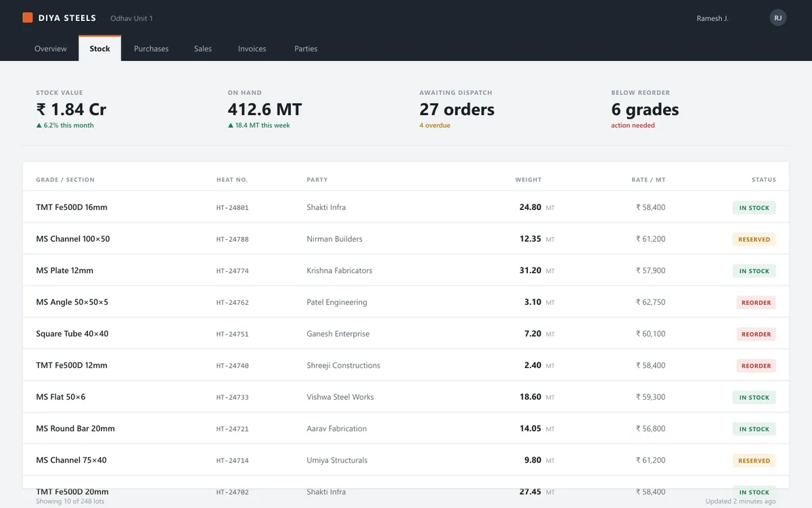Click Reserved badge for MS Channel 75×40

(754, 461)
